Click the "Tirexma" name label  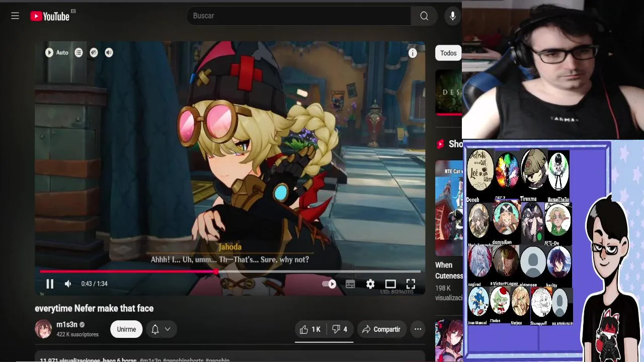tap(528, 199)
